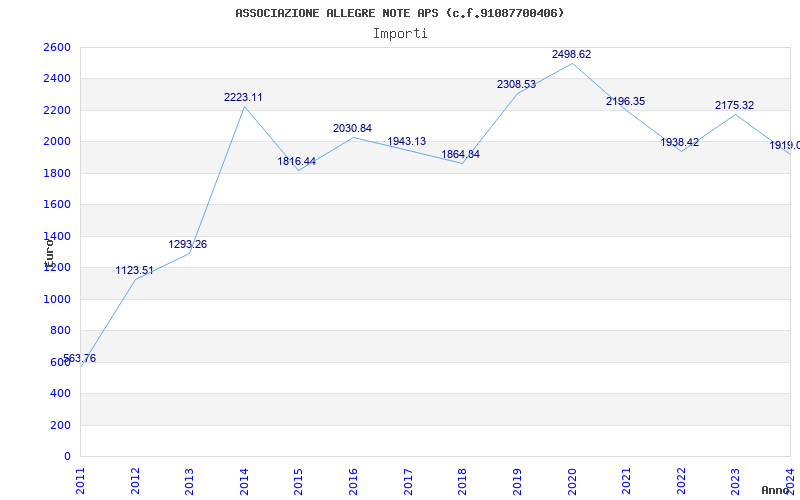The width and height of the screenshot is (800, 500).
Task: Click the Euro axis label
Action: click(49, 254)
